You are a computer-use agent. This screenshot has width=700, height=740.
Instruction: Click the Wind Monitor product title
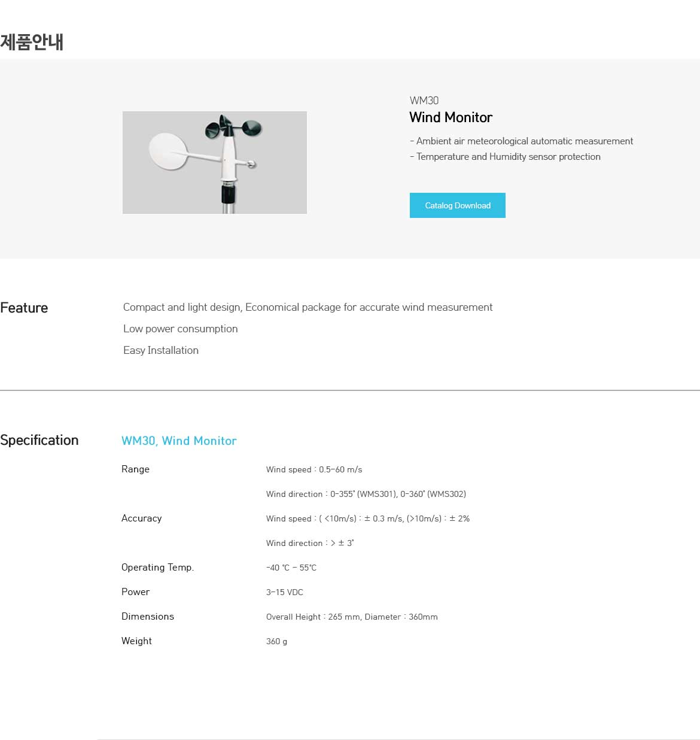[451, 117]
